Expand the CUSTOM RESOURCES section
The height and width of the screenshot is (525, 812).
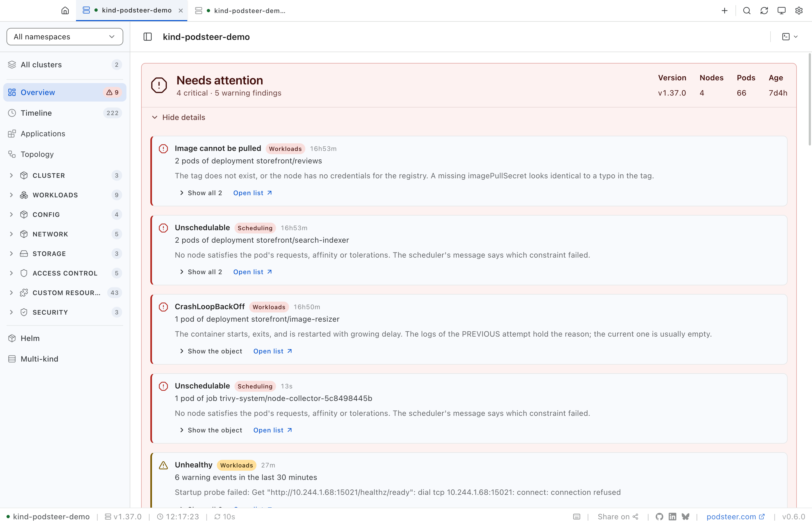[65, 293]
